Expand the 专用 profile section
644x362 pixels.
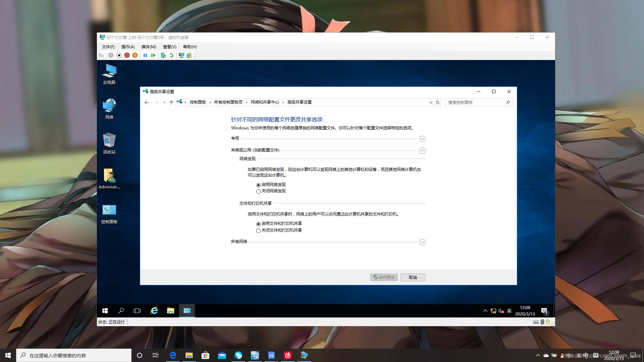click(422, 139)
